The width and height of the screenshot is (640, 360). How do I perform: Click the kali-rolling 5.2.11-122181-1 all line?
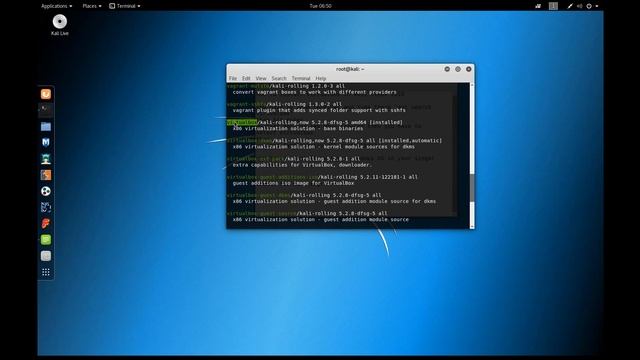point(368,177)
